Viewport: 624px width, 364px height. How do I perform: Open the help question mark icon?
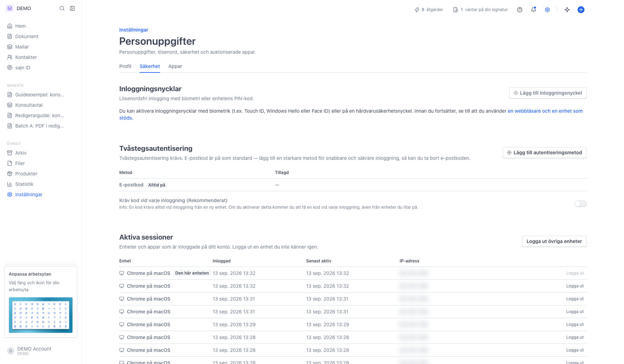519,10
